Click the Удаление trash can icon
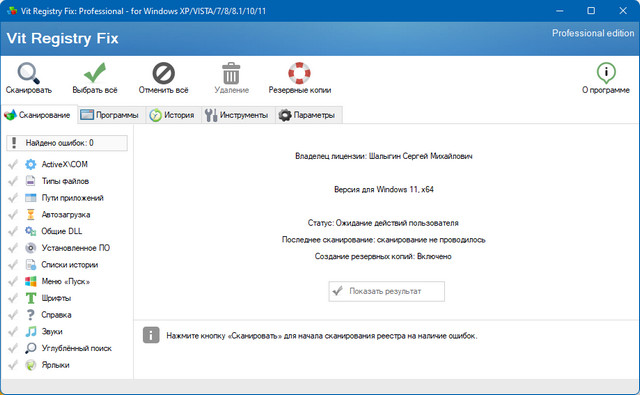The width and height of the screenshot is (640, 395). point(231,73)
